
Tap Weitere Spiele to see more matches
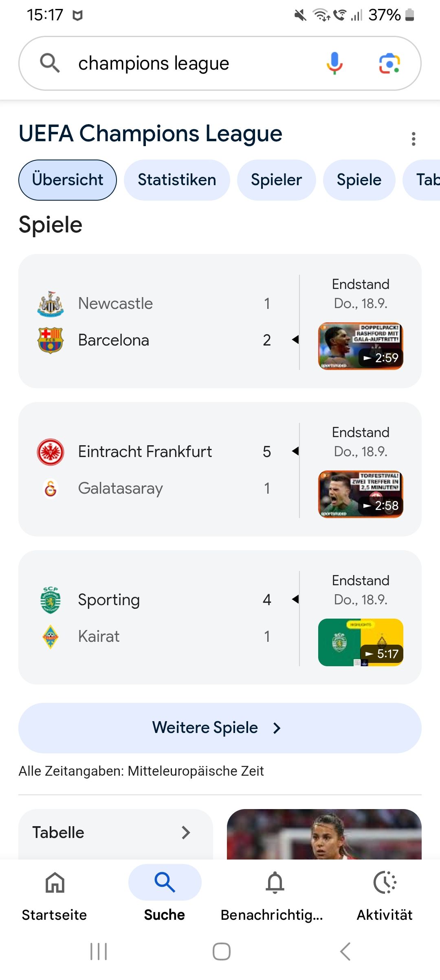[220, 728]
